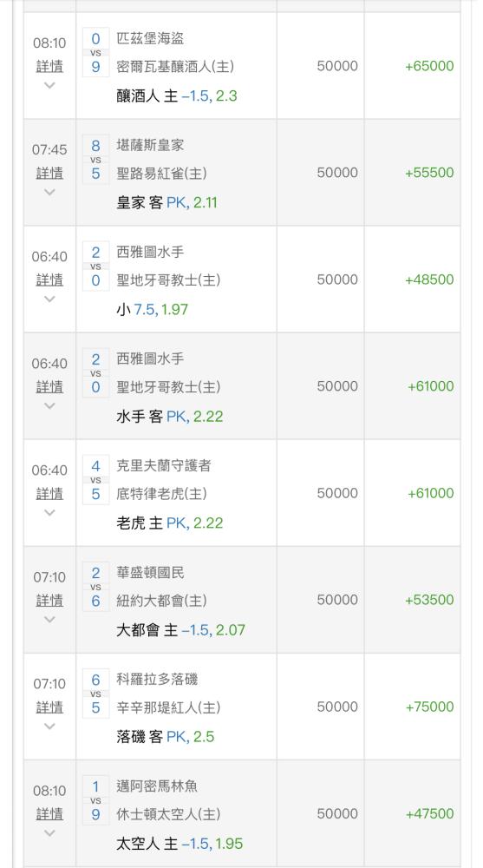Open 詳情 link for the 07:10 大都會 game
The image size is (483, 868).
pos(49,600)
